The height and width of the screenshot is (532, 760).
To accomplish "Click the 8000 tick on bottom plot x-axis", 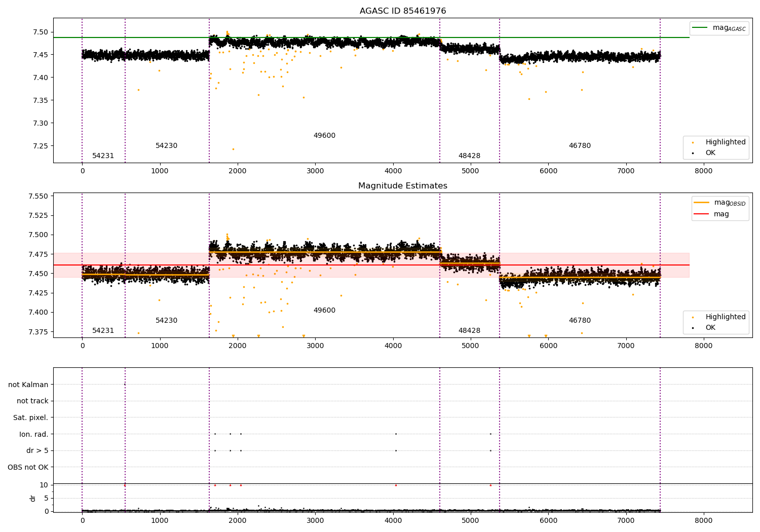I will pyautogui.click(x=703, y=520).
